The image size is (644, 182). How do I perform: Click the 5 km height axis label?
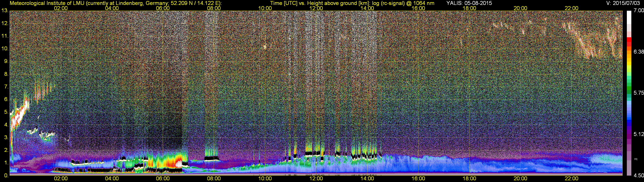(6, 112)
